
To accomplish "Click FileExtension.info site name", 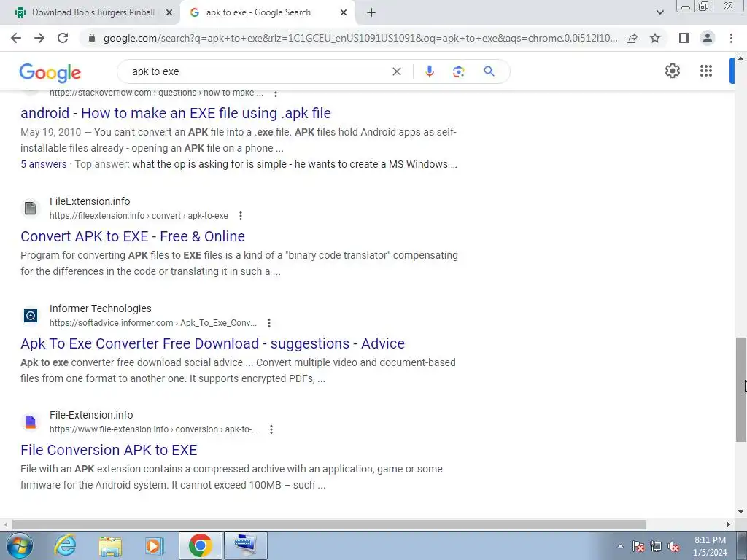I will coord(90,201).
